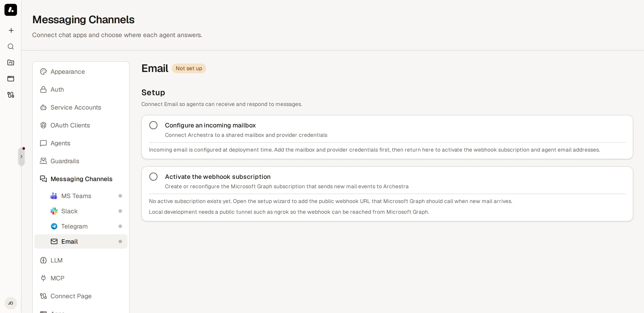Click the Telegram logo icon
This screenshot has width=644, height=313.
(x=54, y=226)
